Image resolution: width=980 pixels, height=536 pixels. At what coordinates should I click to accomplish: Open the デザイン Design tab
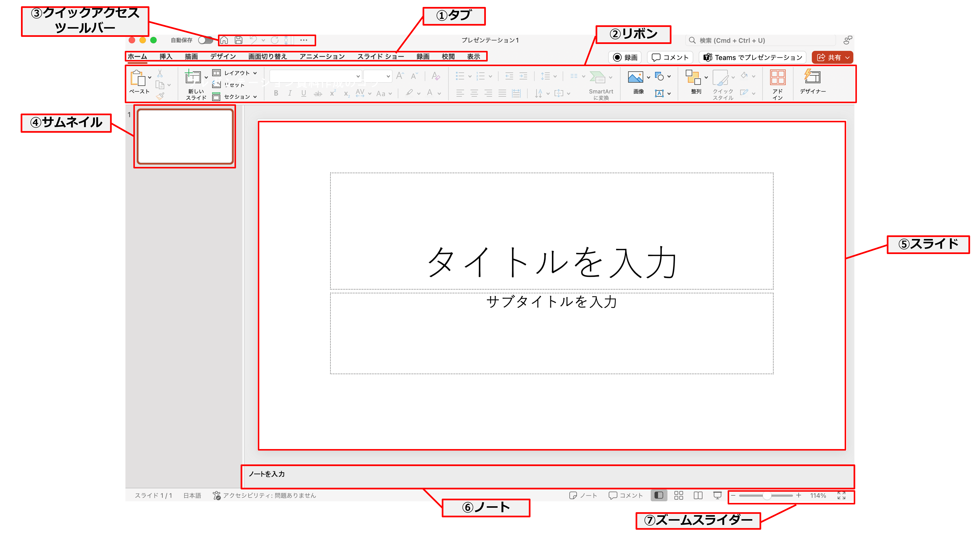click(223, 56)
